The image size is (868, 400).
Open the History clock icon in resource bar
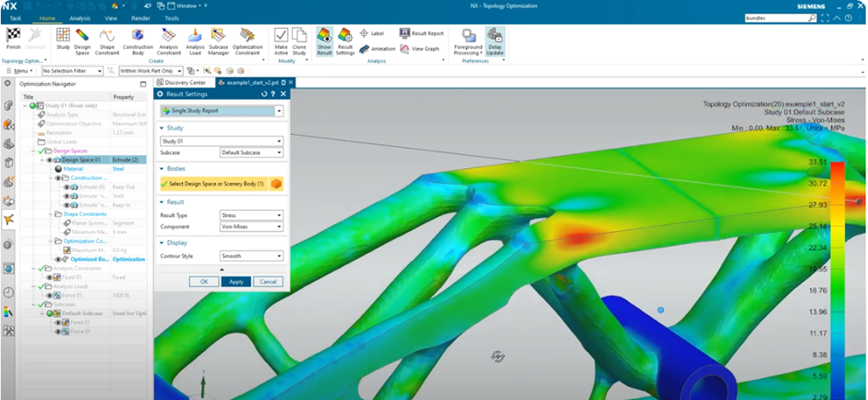[x=8, y=293]
